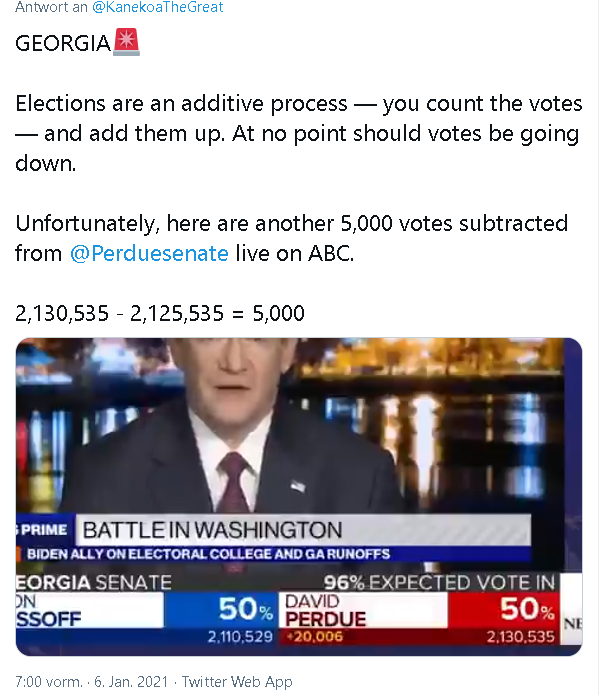Click the BIDEN ALLY ON ELECTORAL COLLEGE ticker
602x695 pixels.
(x=208, y=554)
